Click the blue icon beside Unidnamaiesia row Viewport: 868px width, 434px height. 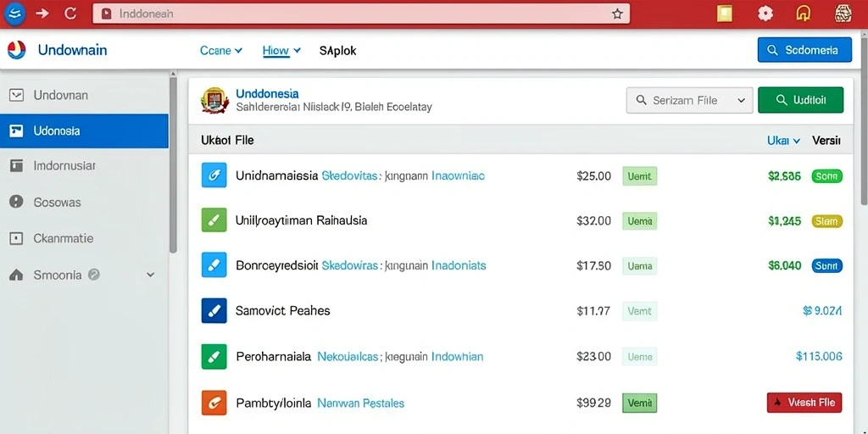(x=214, y=175)
